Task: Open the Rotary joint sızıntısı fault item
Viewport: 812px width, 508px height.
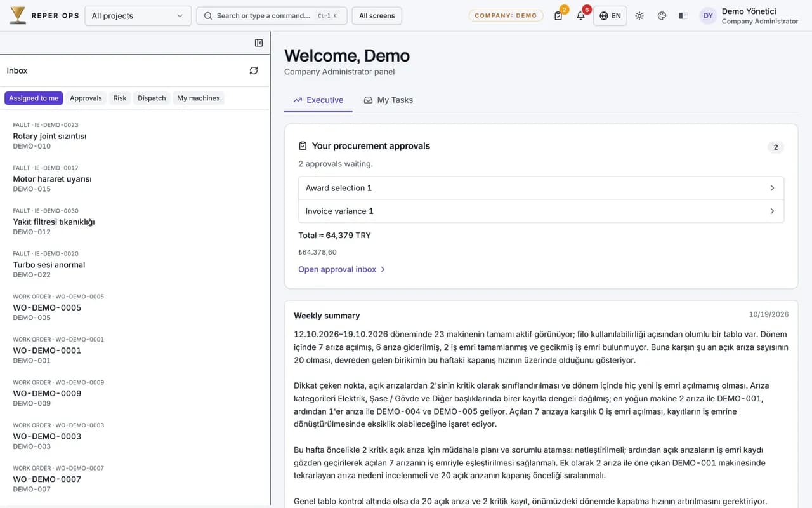Action: point(135,135)
